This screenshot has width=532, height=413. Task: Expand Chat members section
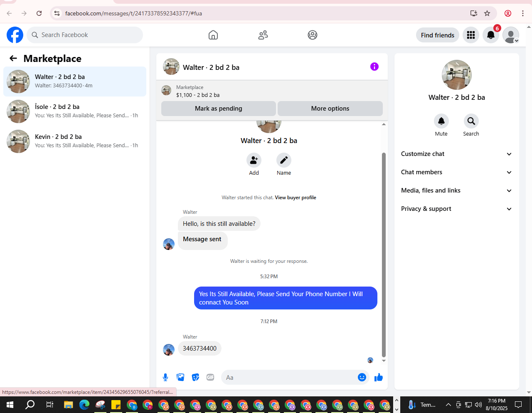[457, 172]
